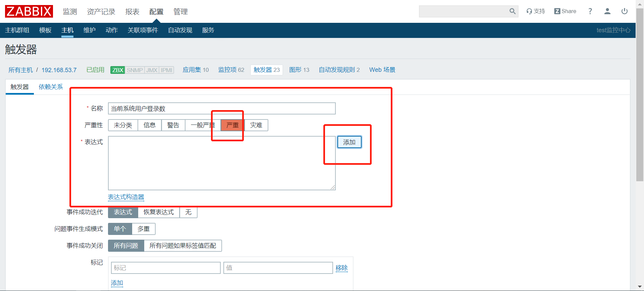Viewport: 644px width, 291px height.
Task: Open 图形 13 link
Action: click(x=299, y=70)
